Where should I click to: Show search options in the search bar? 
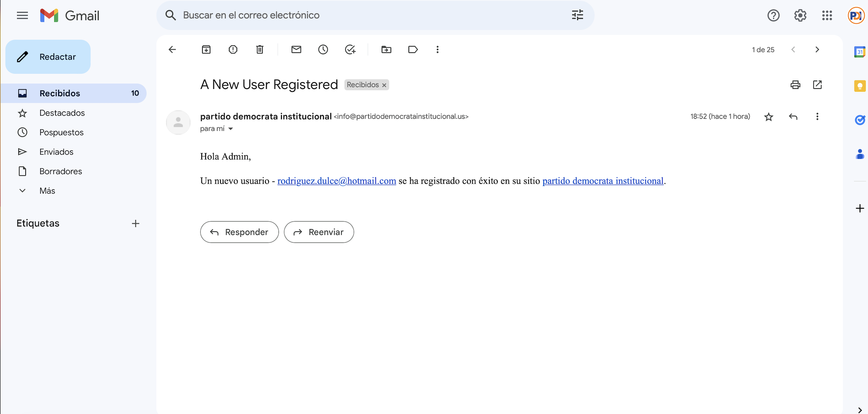click(577, 15)
